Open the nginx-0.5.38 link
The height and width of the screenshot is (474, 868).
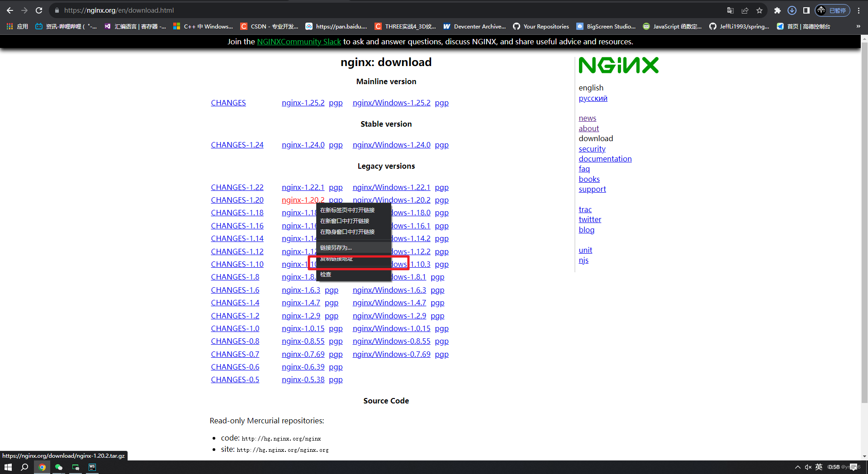[303, 379]
